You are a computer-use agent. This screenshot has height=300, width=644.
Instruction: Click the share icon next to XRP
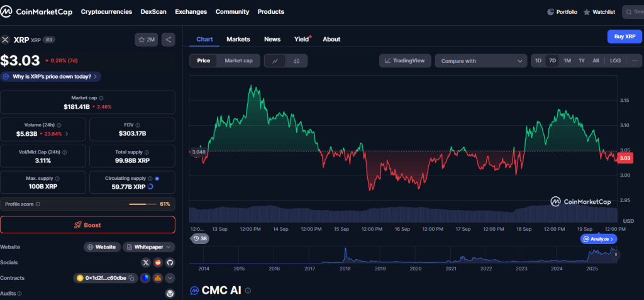click(x=168, y=40)
